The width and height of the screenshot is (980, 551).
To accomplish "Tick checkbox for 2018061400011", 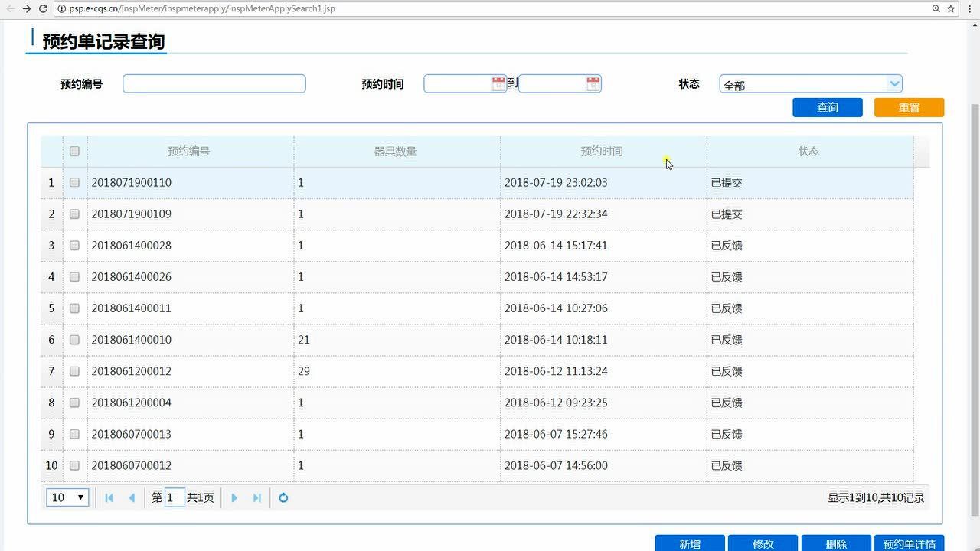I will tap(74, 308).
